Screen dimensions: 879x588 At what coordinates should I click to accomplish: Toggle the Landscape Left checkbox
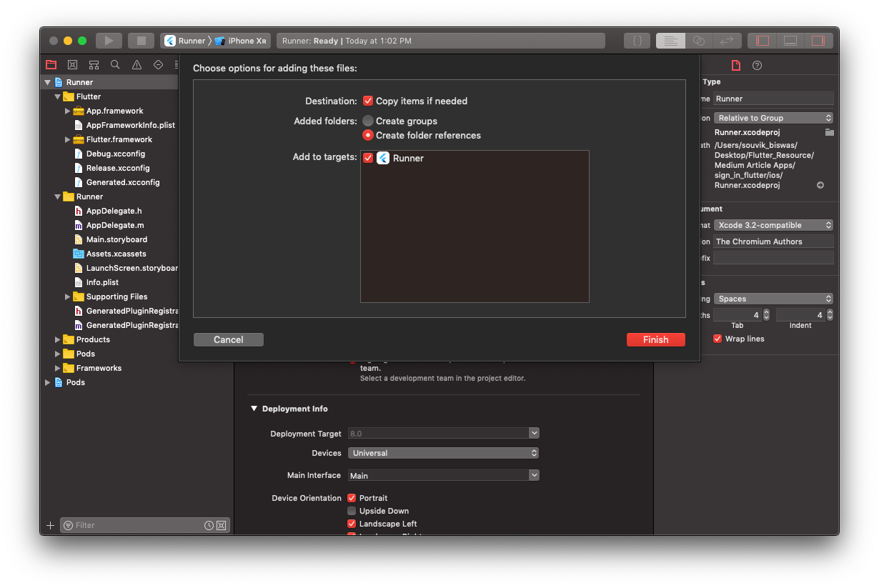pos(352,524)
